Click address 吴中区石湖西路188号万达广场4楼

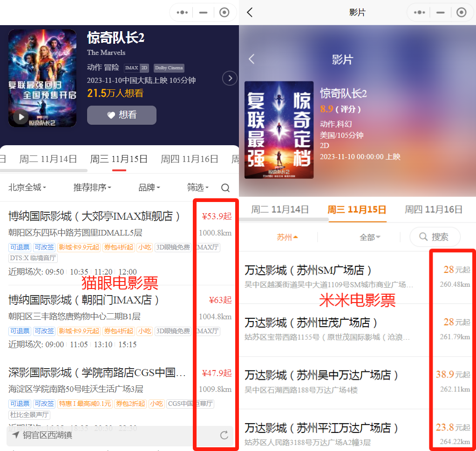(x=301, y=390)
